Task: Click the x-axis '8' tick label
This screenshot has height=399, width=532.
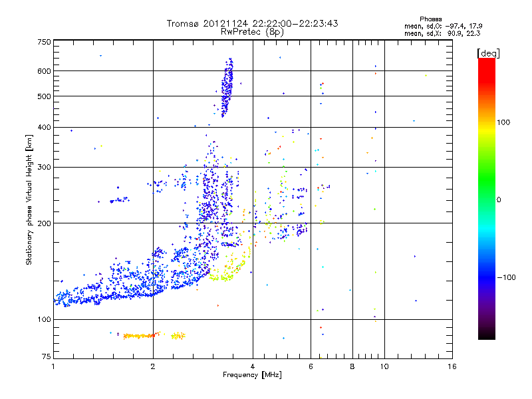Action: 352,366
